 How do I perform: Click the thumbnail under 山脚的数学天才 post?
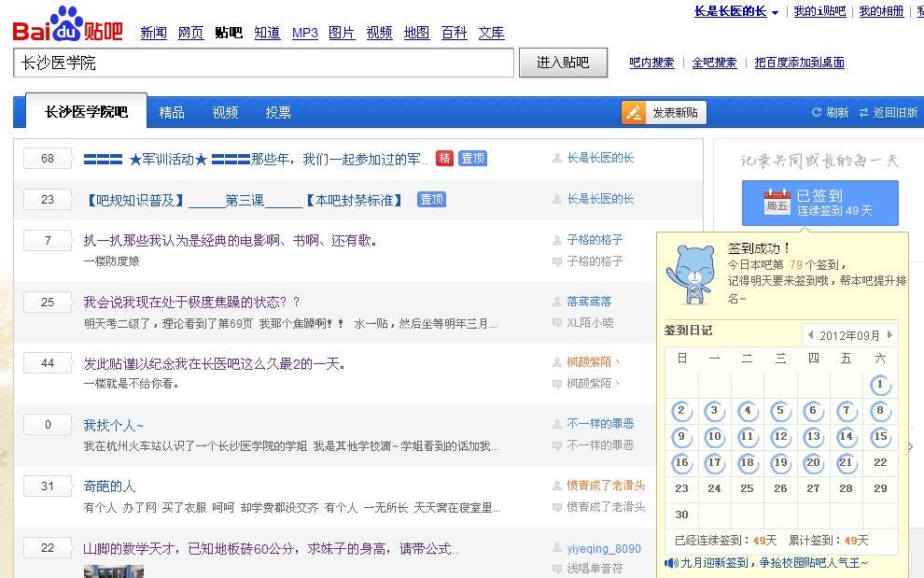click(113, 571)
